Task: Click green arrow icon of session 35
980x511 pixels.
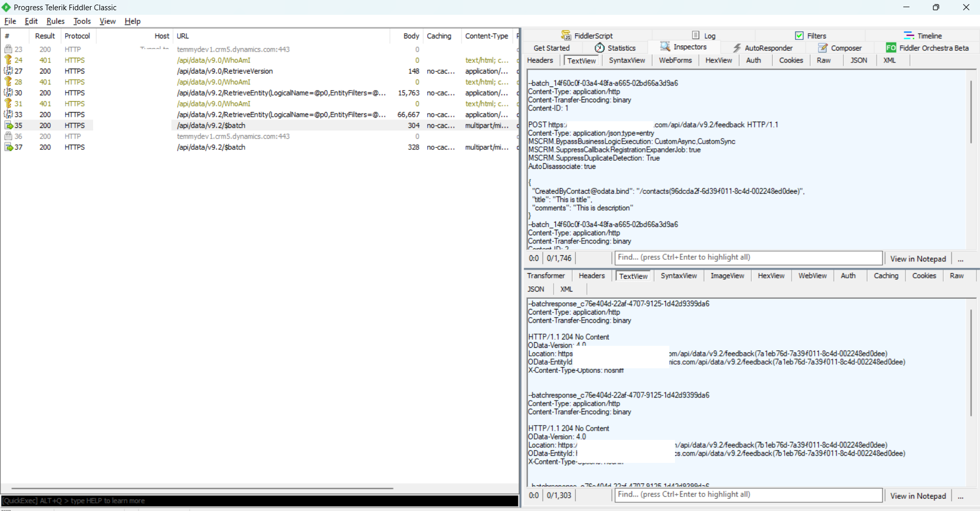Action: click(x=9, y=125)
